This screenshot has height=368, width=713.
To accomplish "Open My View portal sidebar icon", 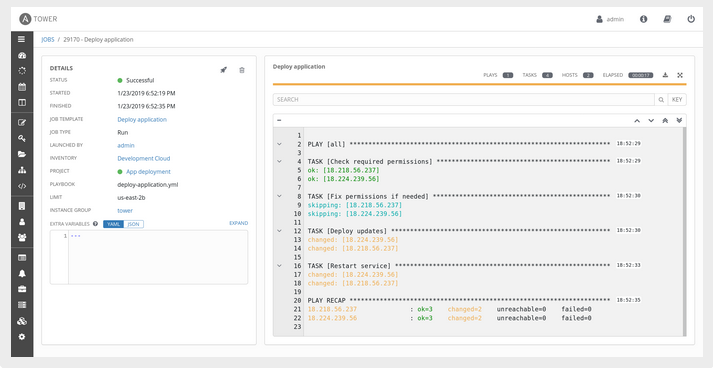I will 22,102.
